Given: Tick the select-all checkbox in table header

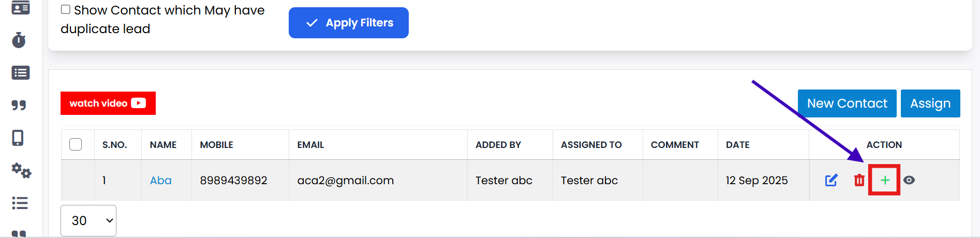Looking at the screenshot, I should (x=76, y=144).
